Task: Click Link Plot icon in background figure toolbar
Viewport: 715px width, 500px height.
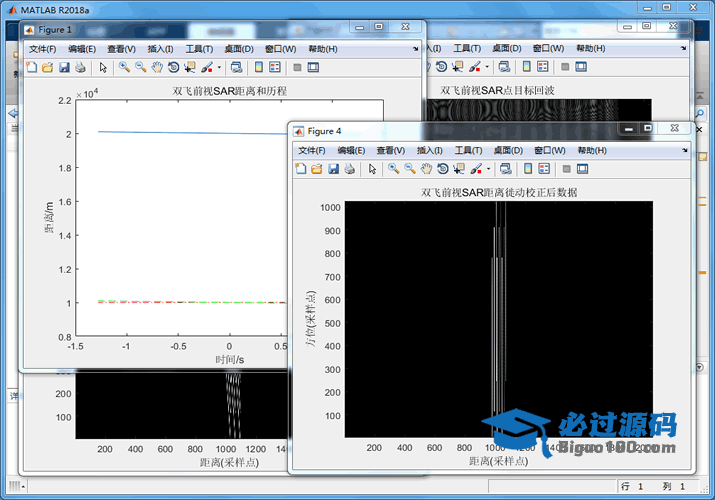Action: tap(504, 67)
